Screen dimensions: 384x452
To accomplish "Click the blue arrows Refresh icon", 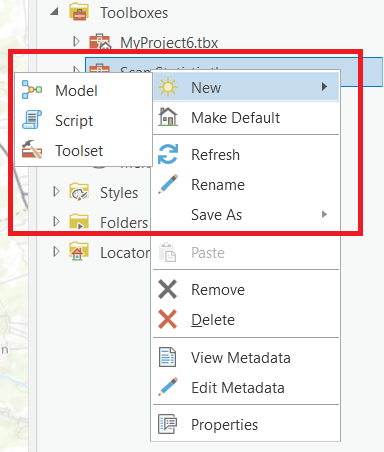I will 168,154.
